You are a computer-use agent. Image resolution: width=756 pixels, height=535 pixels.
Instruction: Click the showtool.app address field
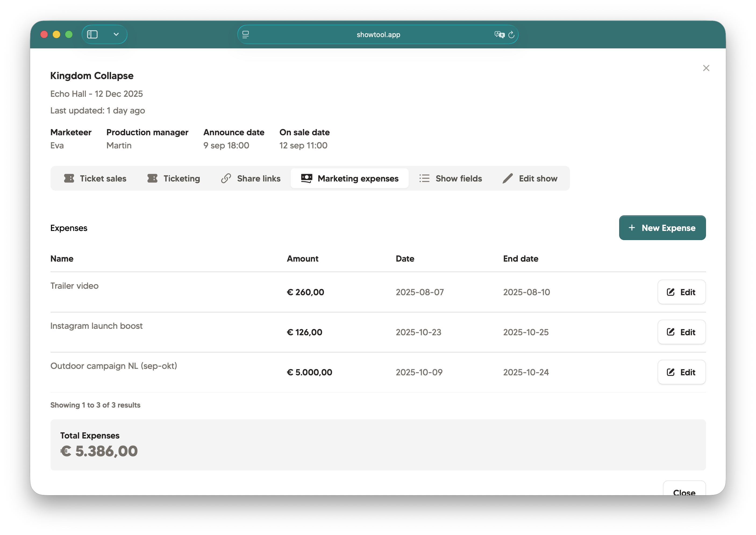(x=378, y=34)
